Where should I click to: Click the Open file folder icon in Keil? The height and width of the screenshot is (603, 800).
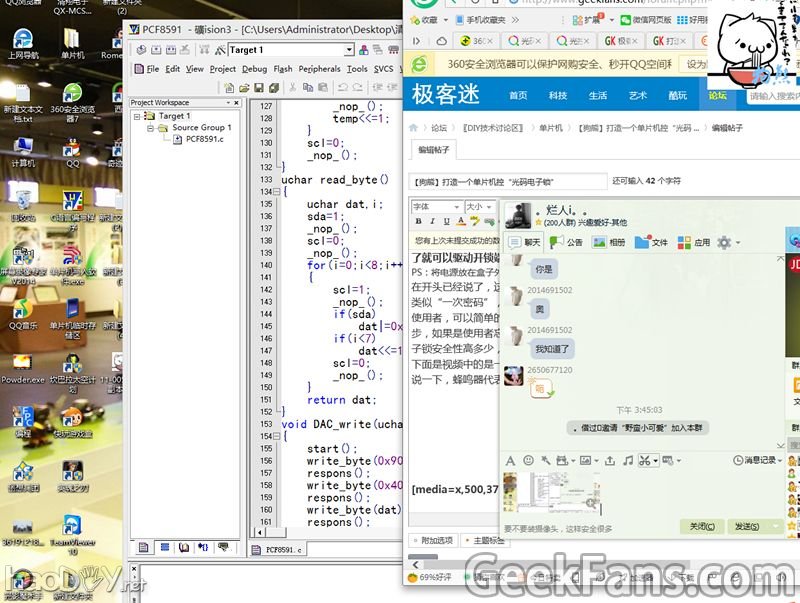(x=243, y=88)
